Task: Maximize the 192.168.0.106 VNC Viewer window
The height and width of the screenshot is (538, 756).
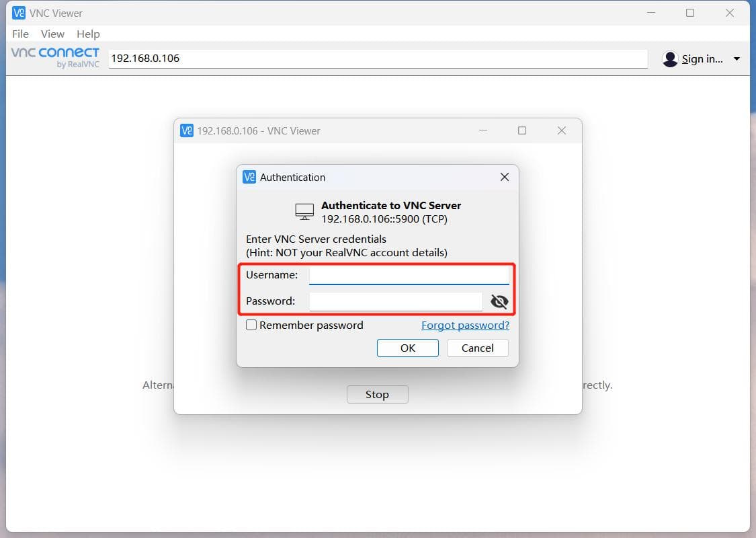Action: tap(521, 130)
